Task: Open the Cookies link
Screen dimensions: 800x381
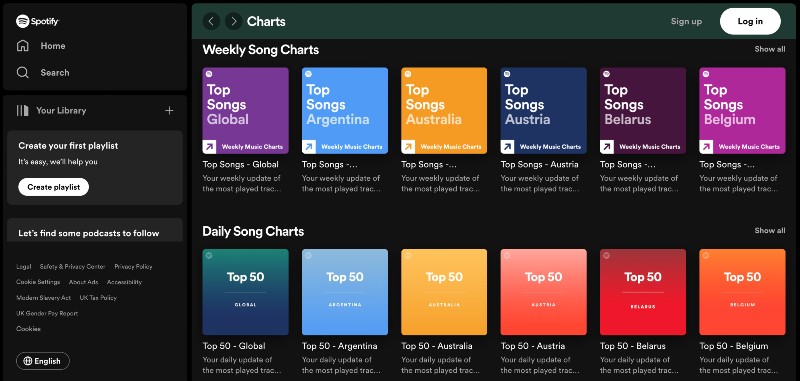Action: 28,328
